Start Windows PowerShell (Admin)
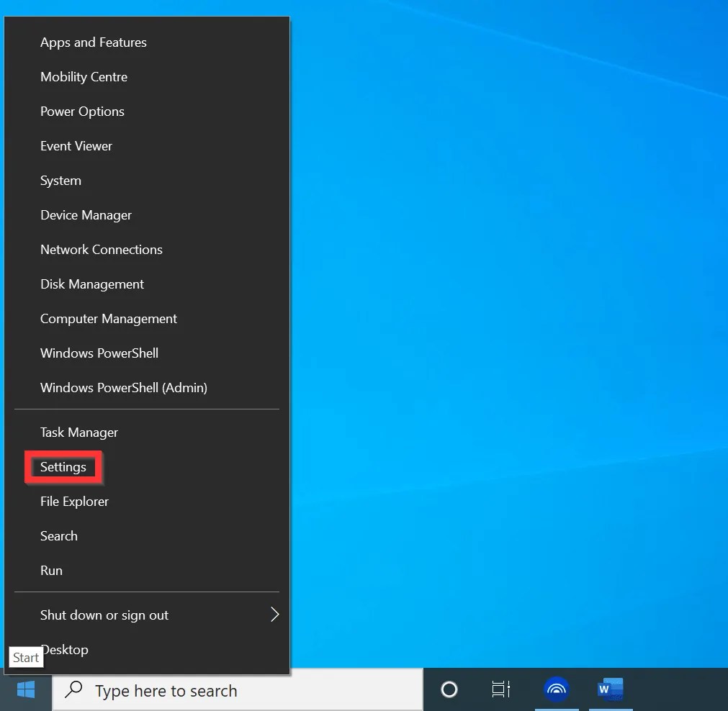 click(147, 387)
